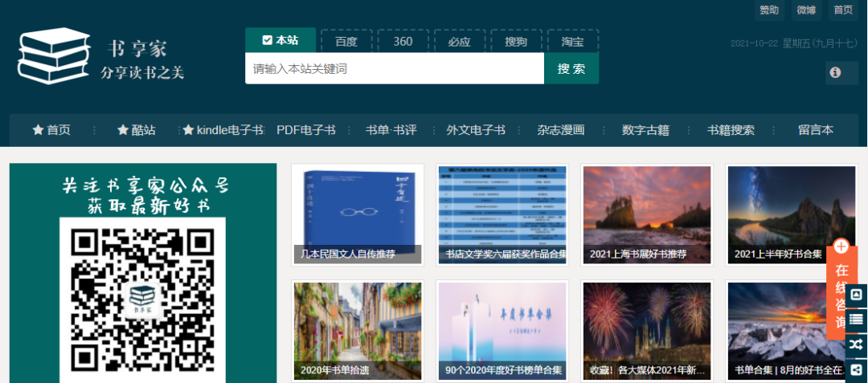Click the plus icon on online consult
Viewport: 868px width, 383px height.
pyautogui.click(x=841, y=247)
